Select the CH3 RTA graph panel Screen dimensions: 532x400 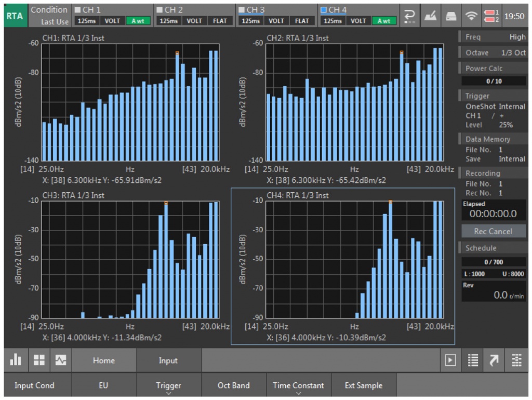[130, 260]
